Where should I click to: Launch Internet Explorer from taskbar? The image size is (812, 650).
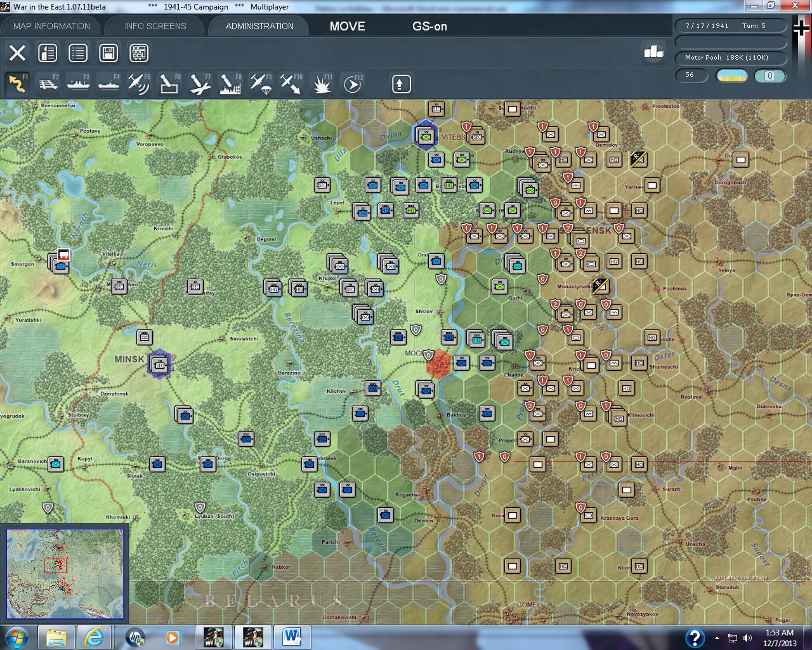pyautogui.click(x=96, y=637)
